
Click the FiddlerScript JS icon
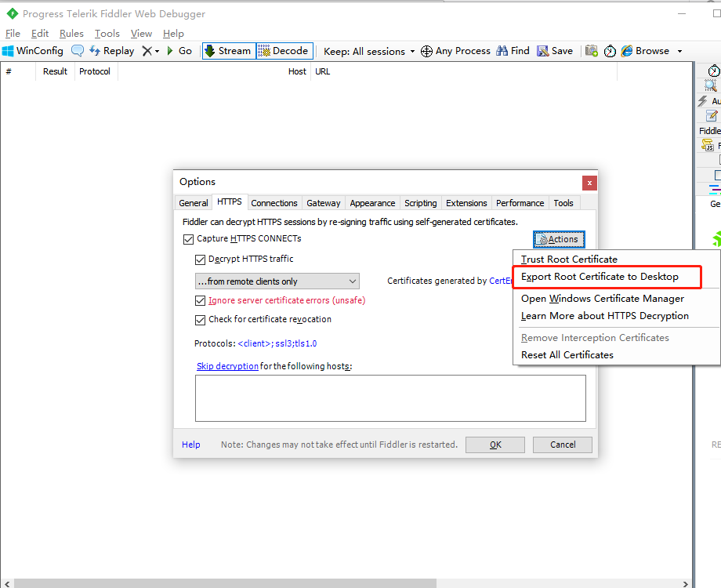coord(707,145)
